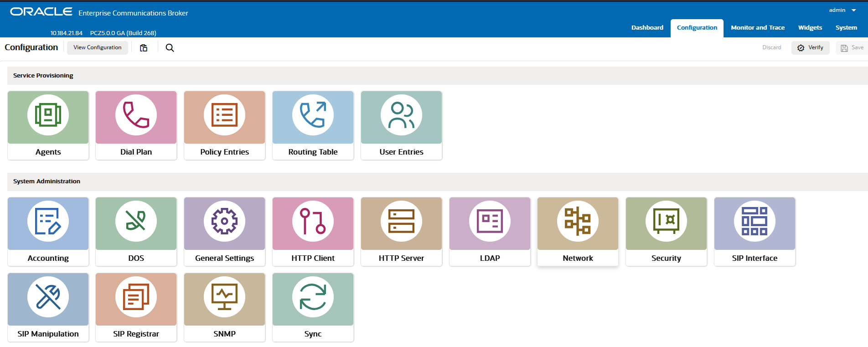
Task: Open the HTTP Server tile
Action: pyautogui.click(x=402, y=232)
